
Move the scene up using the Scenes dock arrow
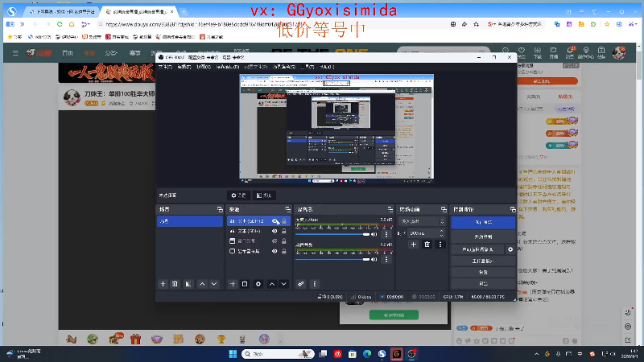202,284
